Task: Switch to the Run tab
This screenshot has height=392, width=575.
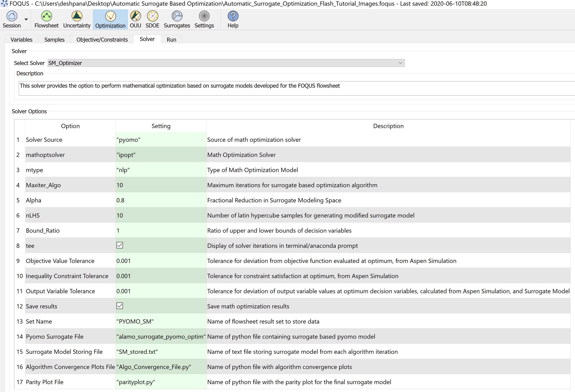Action: [x=171, y=39]
